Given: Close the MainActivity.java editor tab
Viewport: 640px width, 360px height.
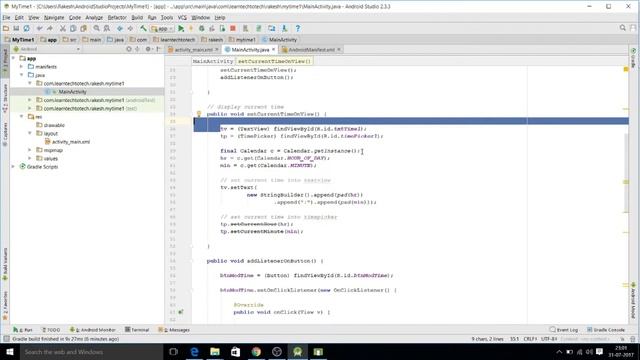Looking at the screenshot, I should [273, 49].
